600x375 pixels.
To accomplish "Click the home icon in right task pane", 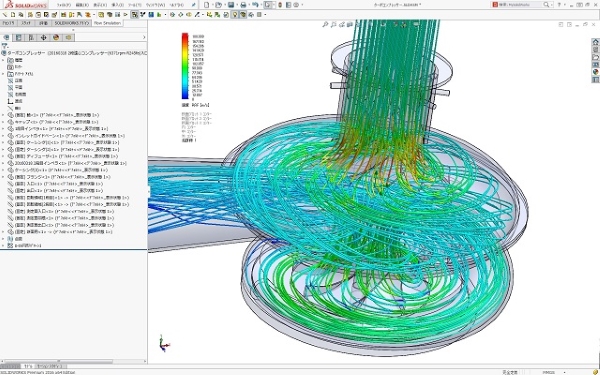I will 595,42.
